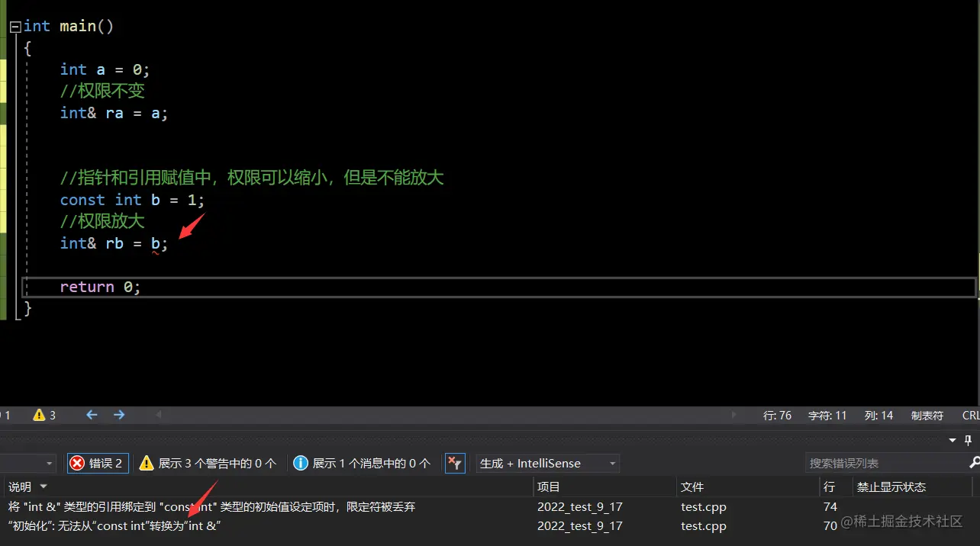
Task: Open the 说明 column sort arrow
Action: coord(43,487)
